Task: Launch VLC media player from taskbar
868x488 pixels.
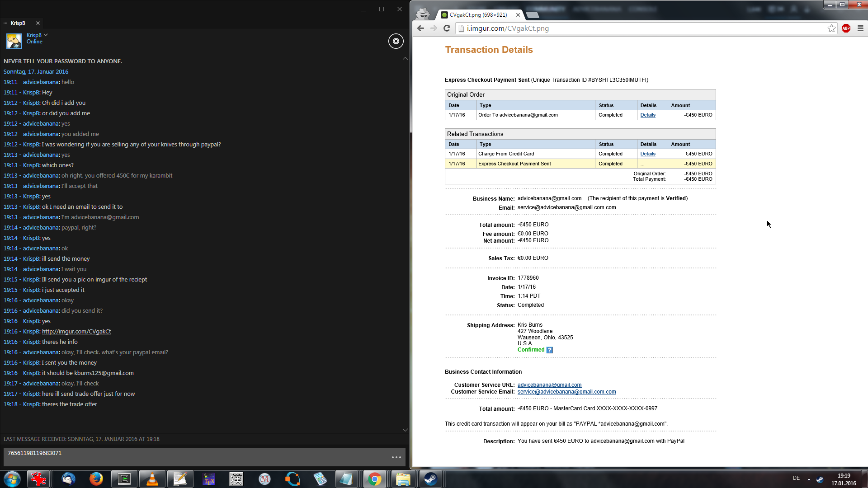Action: point(152,479)
